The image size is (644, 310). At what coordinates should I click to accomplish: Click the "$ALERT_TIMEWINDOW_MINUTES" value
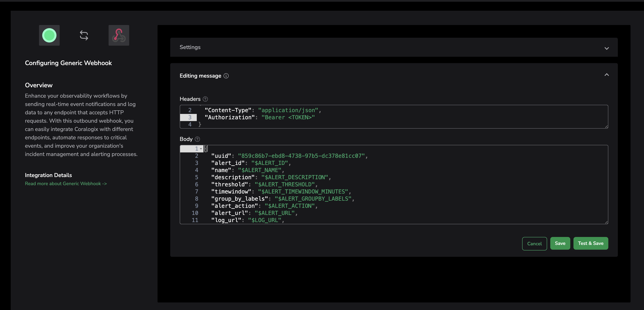(x=303, y=192)
